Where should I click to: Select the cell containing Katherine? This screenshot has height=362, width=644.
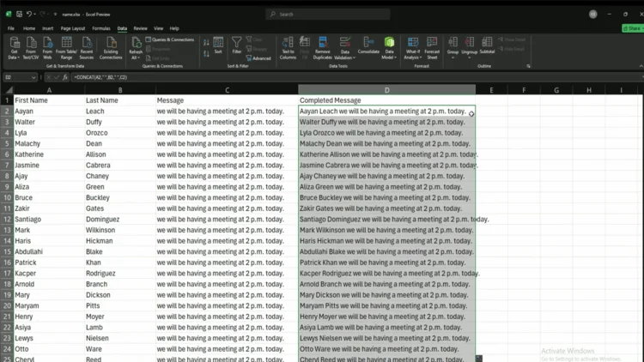[x=49, y=154]
